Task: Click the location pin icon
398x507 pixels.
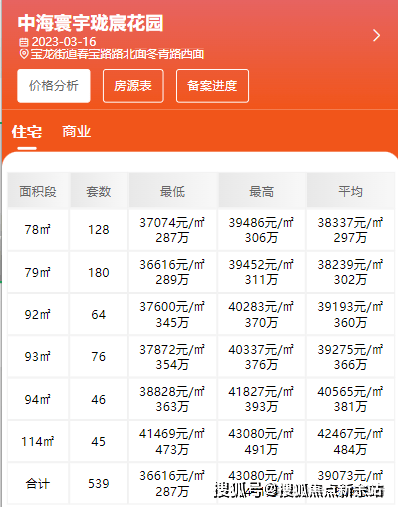Action: [24, 54]
